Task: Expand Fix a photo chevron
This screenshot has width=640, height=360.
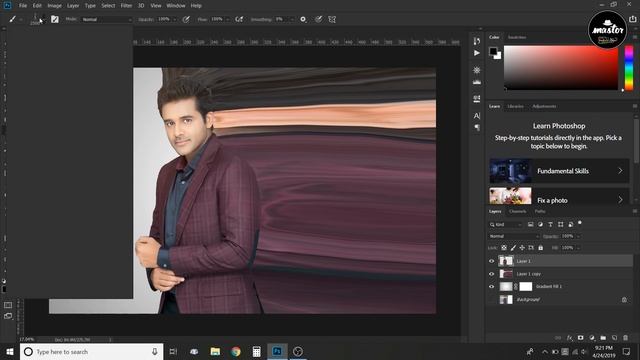Action: (x=620, y=200)
